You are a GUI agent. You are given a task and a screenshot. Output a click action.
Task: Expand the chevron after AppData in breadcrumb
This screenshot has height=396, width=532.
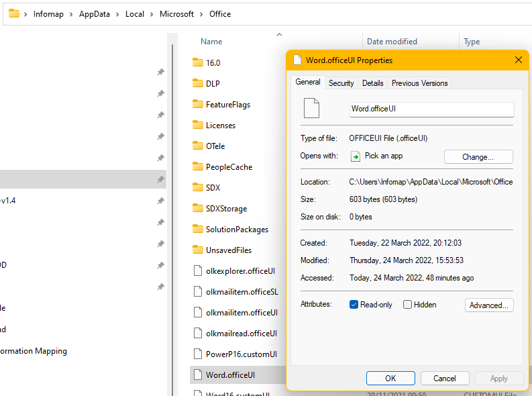point(117,14)
